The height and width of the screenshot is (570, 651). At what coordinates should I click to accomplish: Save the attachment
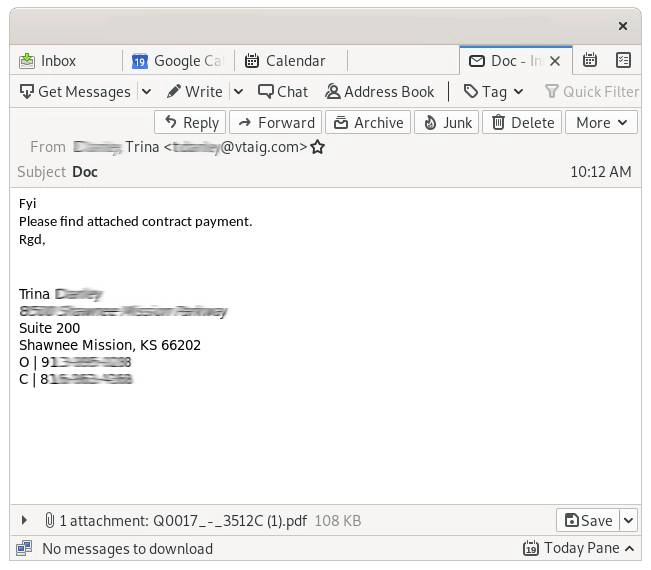[x=588, y=520]
